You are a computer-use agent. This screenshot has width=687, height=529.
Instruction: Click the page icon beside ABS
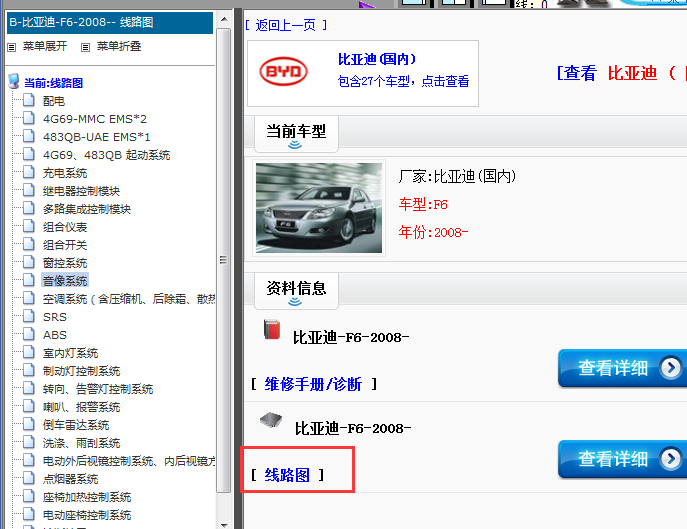[28, 334]
